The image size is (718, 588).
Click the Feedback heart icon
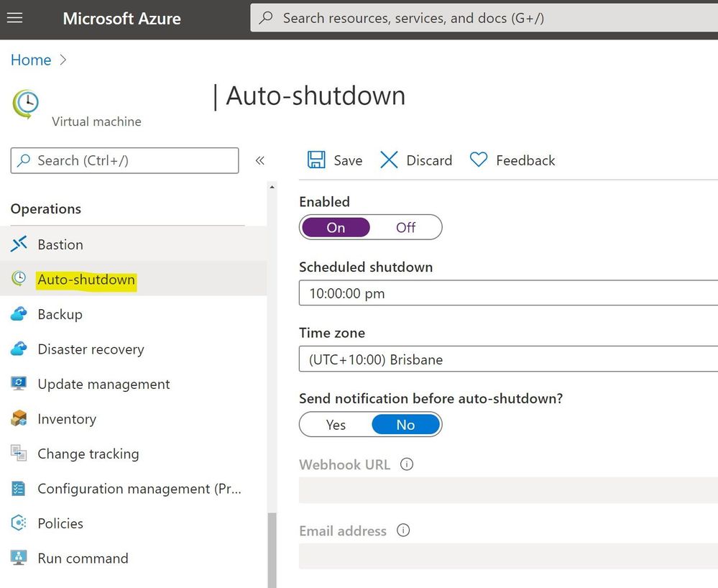coord(479,160)
